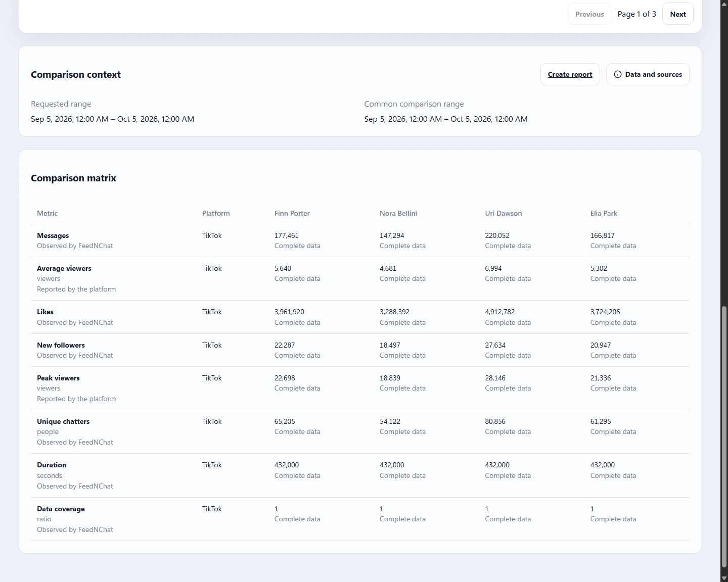Click new followers value 20,947
This screenshot has width=728, height=582.
pyautogui.click(x=601, y=345)
